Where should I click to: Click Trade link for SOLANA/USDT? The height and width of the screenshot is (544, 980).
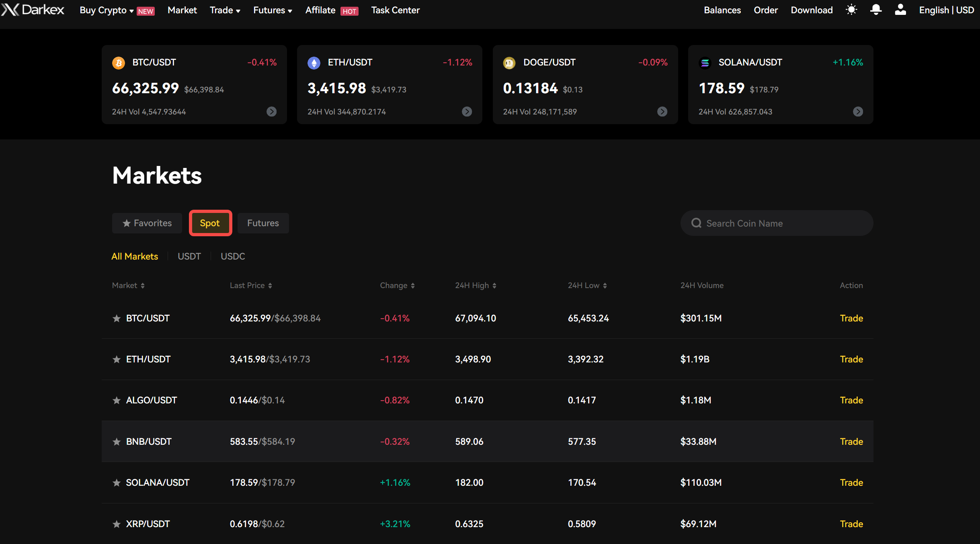851,483
